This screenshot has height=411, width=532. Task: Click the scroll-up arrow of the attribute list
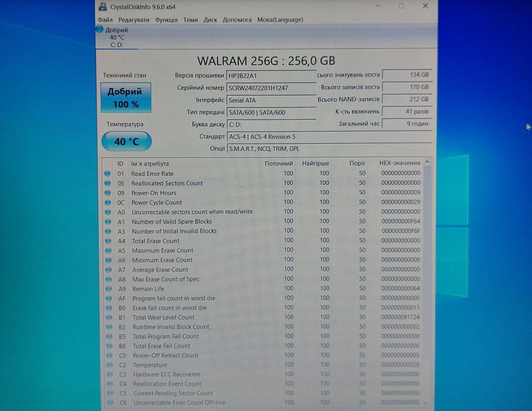coord(427,162)
